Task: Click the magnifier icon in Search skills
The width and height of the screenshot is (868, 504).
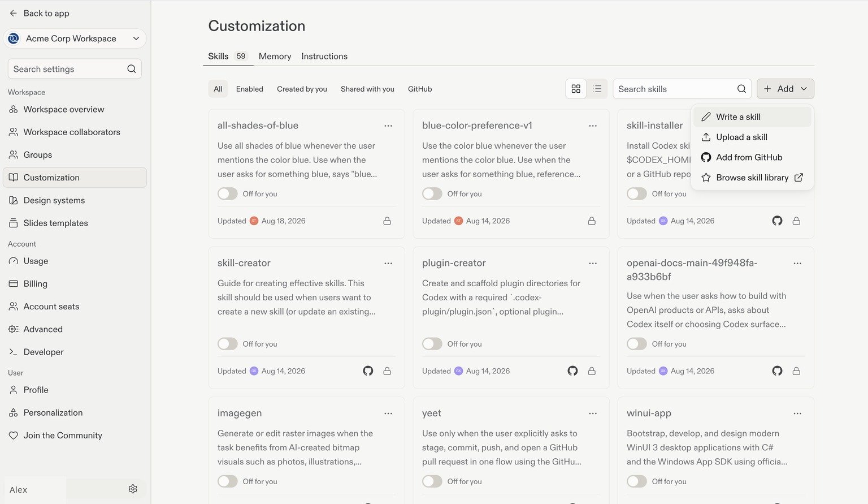Action: click(x=741, y=89)
